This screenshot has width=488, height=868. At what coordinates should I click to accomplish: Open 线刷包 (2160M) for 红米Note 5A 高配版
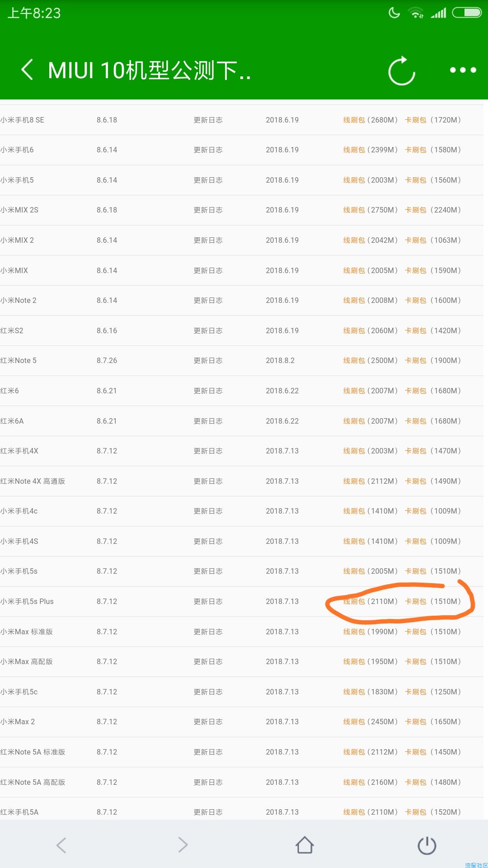(354, 782)
